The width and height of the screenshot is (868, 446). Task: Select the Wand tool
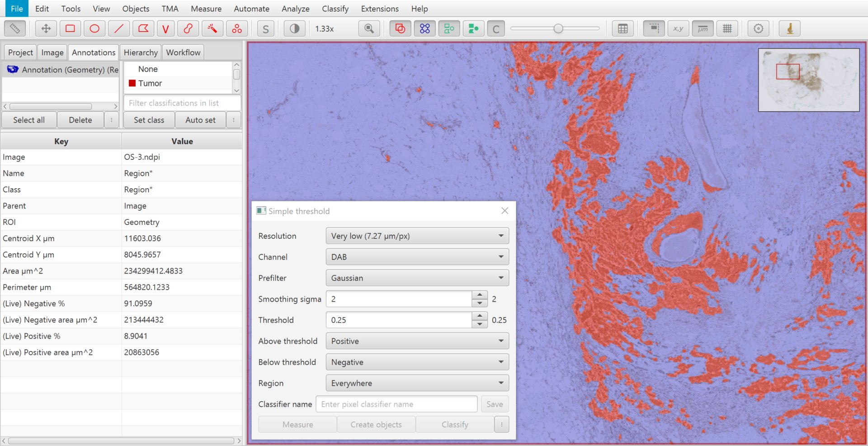click(x=212, y=28)
